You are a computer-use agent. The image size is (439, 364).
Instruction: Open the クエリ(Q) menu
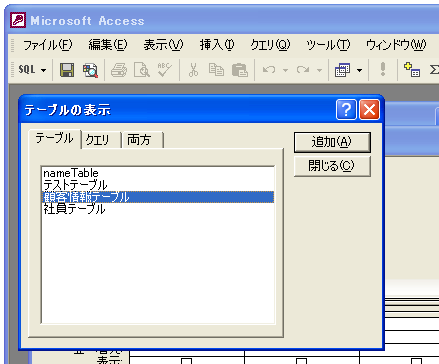coord(270,45)
